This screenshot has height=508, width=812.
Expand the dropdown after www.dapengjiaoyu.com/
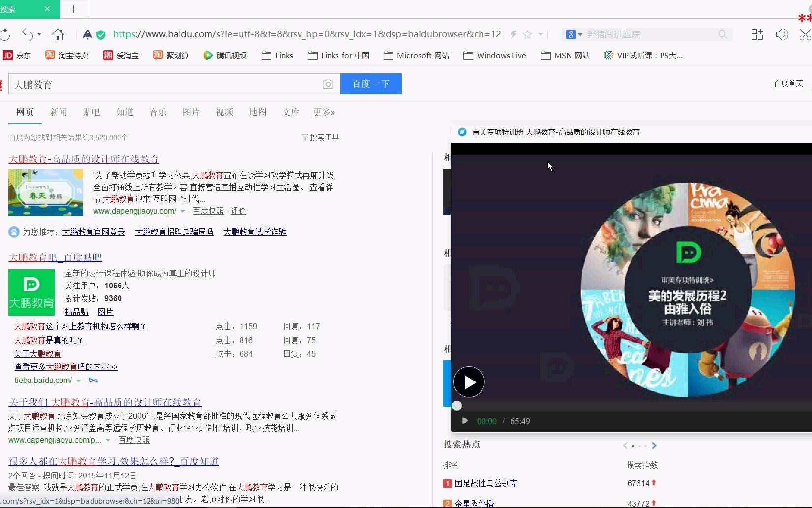tap(182, 211)
